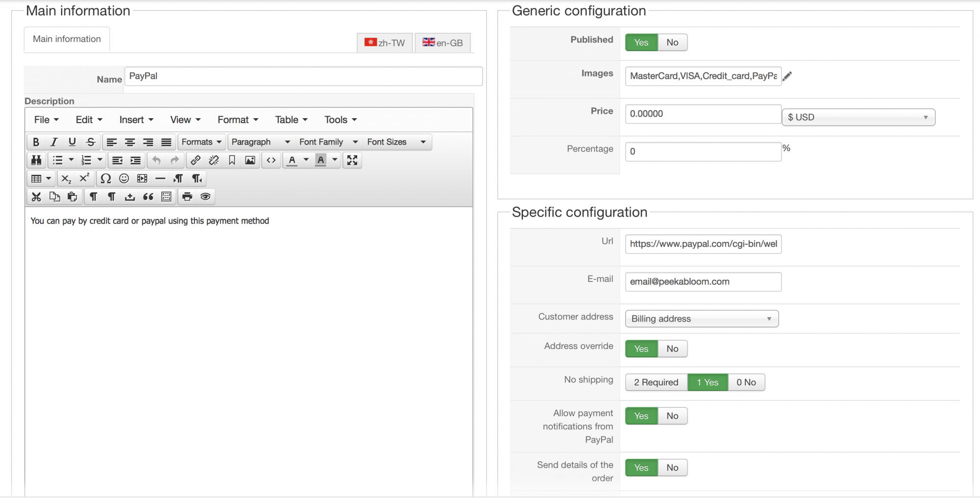Open the text background color picker arrow
The image size is (980, 498).
point(335,160)
